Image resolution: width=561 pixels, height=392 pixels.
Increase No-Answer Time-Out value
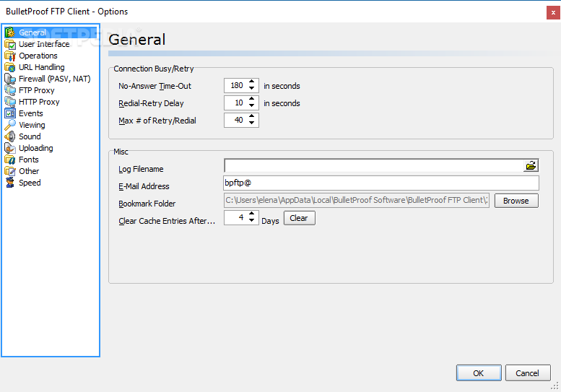[252, 82]
